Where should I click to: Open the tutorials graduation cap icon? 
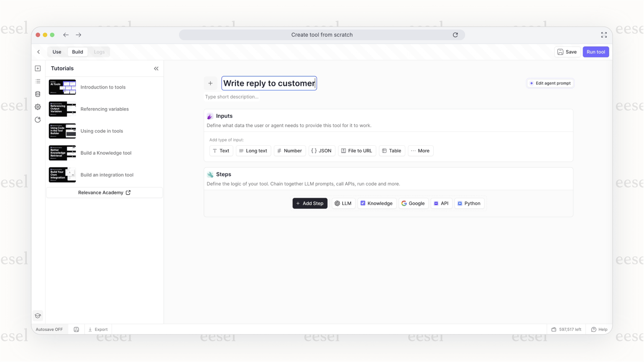[x=38, y=315]
